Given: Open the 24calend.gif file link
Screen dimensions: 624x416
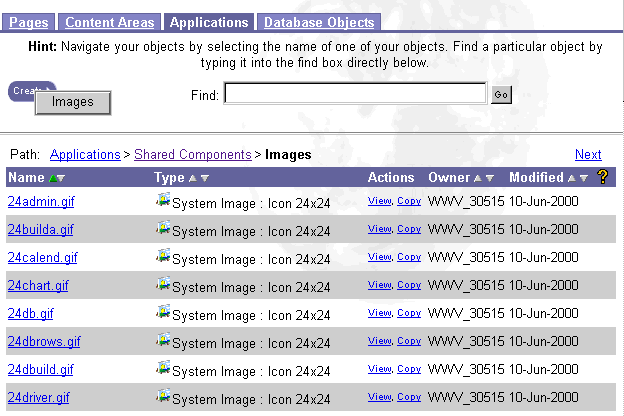Looking at the screenshot, I should pyautogui.click(x=42, y=257).
